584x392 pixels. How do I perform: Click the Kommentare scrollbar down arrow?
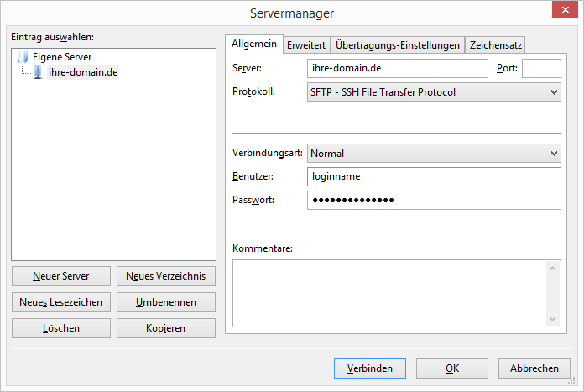tap(553, 319)
